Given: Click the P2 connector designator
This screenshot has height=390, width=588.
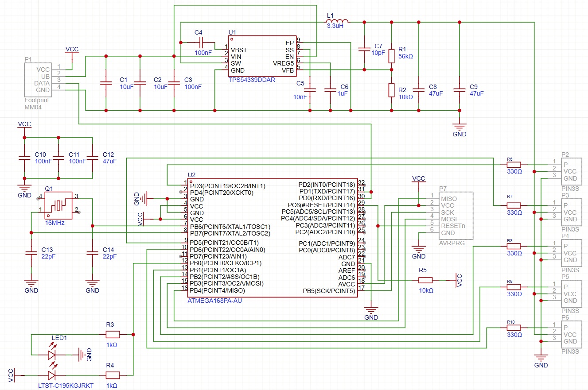Looking at the screenshot, I should coord(565,154).
